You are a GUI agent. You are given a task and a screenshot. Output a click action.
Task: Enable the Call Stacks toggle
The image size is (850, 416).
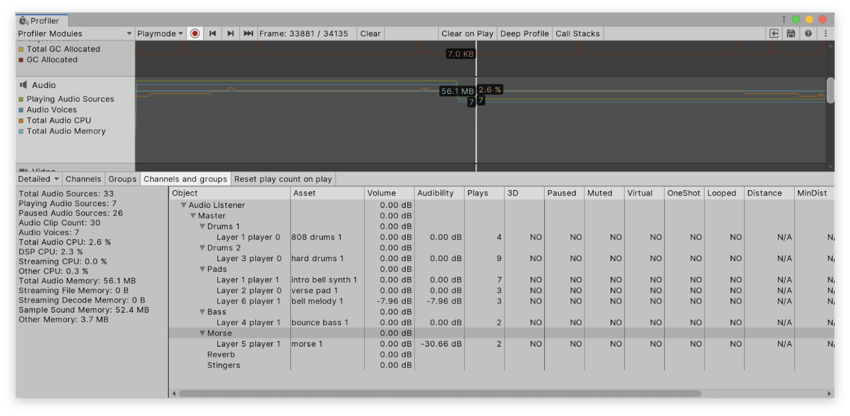point(578,34)
